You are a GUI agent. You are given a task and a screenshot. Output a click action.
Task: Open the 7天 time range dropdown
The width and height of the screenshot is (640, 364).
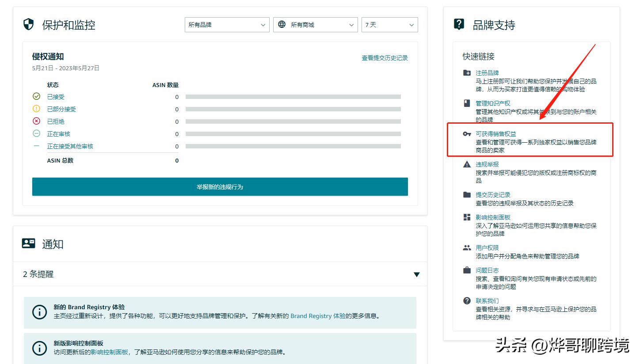pyautogui.click(x=389, y=25)
